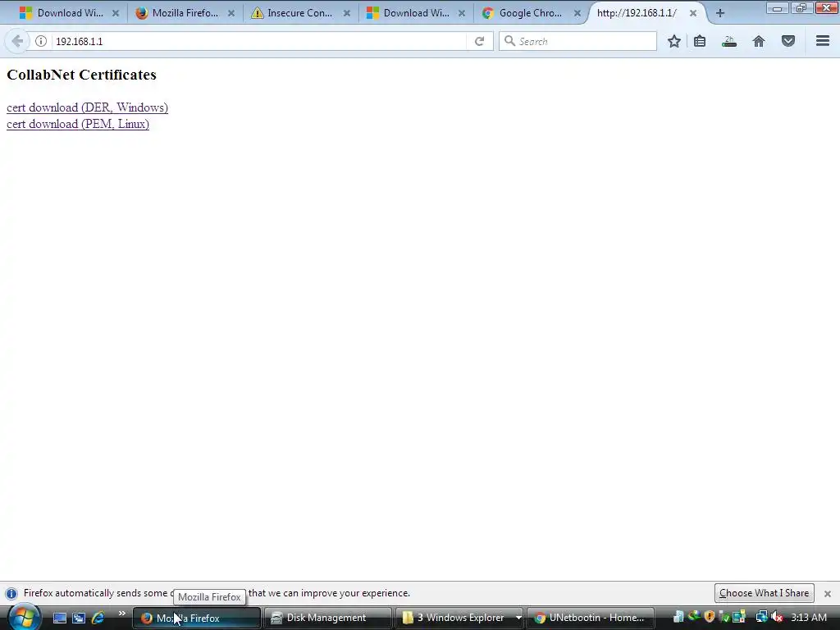This screenshot has width=840, height=630.
Task: Switch to the UNetbootin Chrome taskbar window
Action: [x=591, y=619]
